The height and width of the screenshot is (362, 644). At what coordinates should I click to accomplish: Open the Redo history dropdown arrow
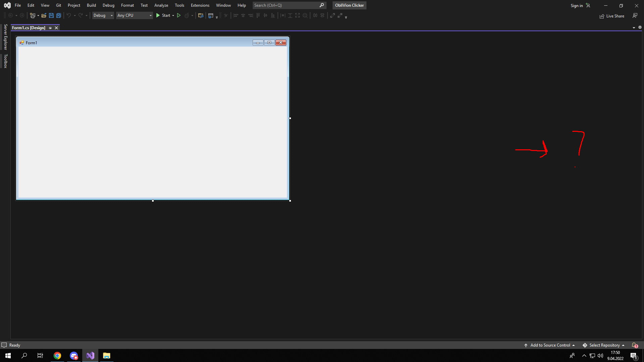pos(87,15)
